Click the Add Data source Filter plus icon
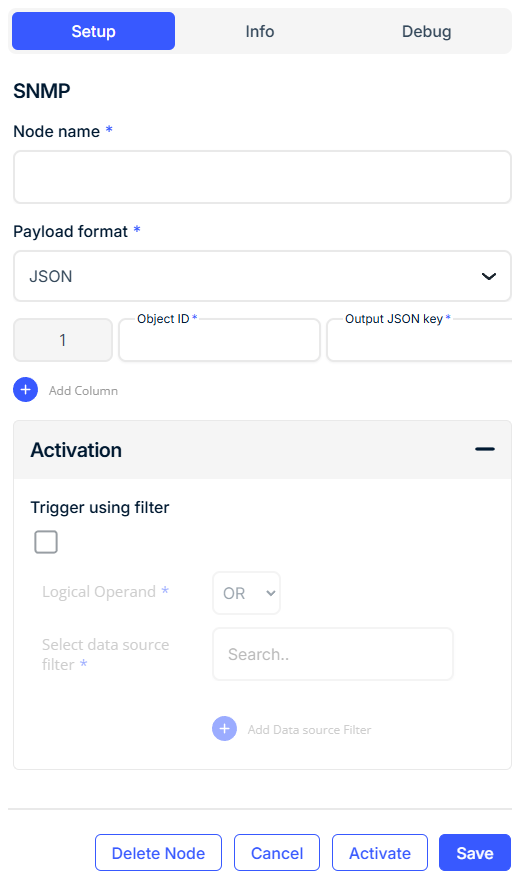This screenshot has width=526, height=878. (x=224, y=728)
